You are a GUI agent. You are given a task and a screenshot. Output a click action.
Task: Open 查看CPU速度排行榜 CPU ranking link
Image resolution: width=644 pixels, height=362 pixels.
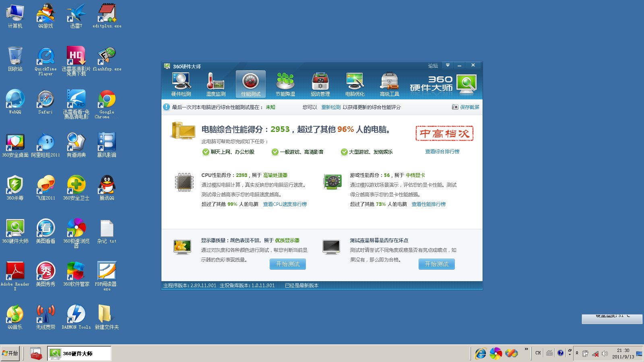click(285, 204)
